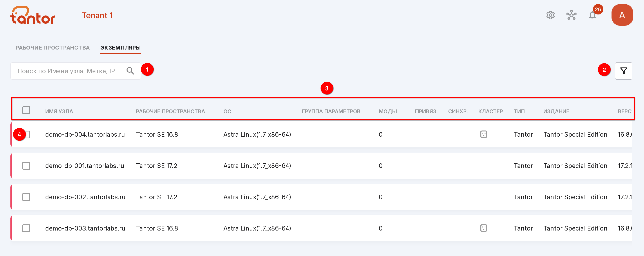Click the Tantor logo

(x=32, y=15)
